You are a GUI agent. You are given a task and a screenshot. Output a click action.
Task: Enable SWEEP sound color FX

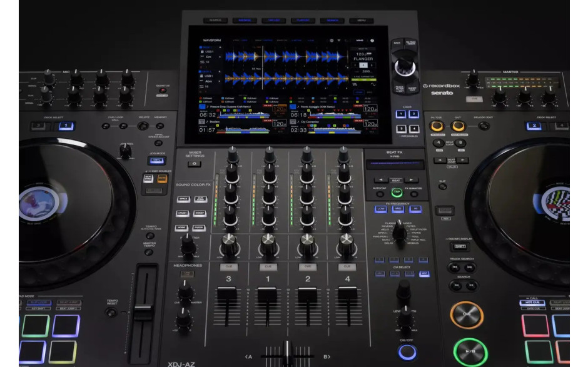click(200, 213)
